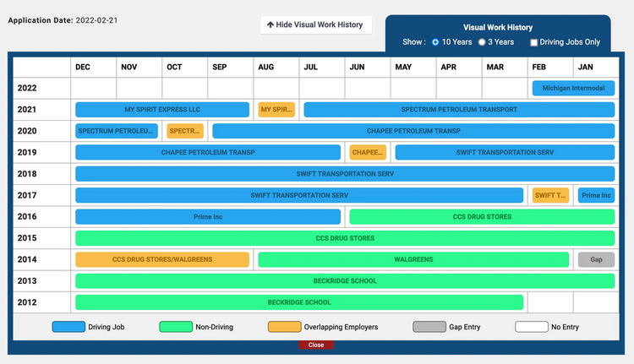The image size is (634, 364).
Task: Click the orange SWIFT T... overlap bar
Action: point(550,195)
